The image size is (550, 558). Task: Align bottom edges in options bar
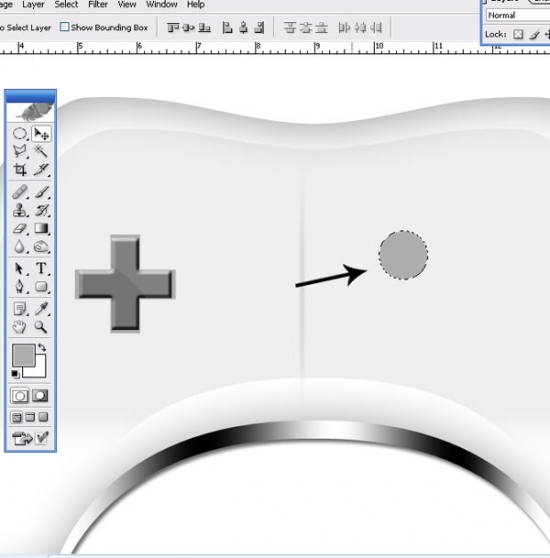[x=205, y=27]
